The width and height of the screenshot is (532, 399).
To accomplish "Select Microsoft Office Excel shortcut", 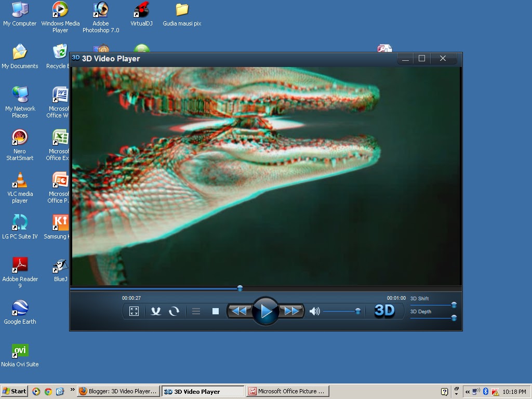I will pos(59,145).
